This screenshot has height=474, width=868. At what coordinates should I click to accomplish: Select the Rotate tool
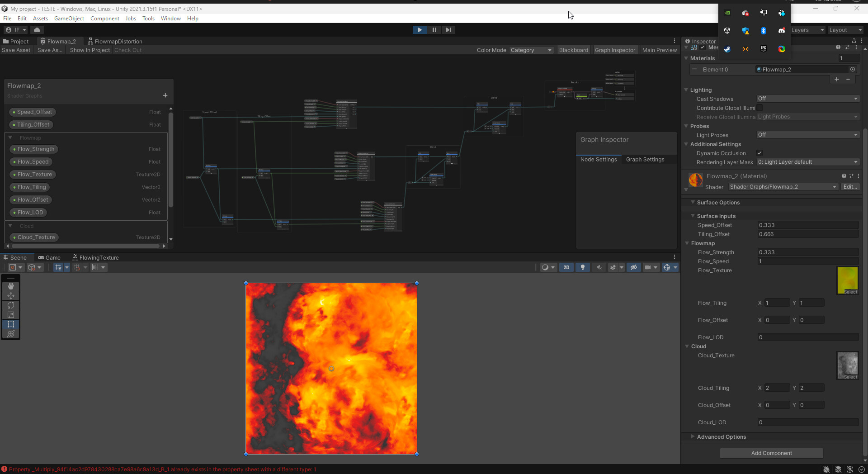coord(10,305)
